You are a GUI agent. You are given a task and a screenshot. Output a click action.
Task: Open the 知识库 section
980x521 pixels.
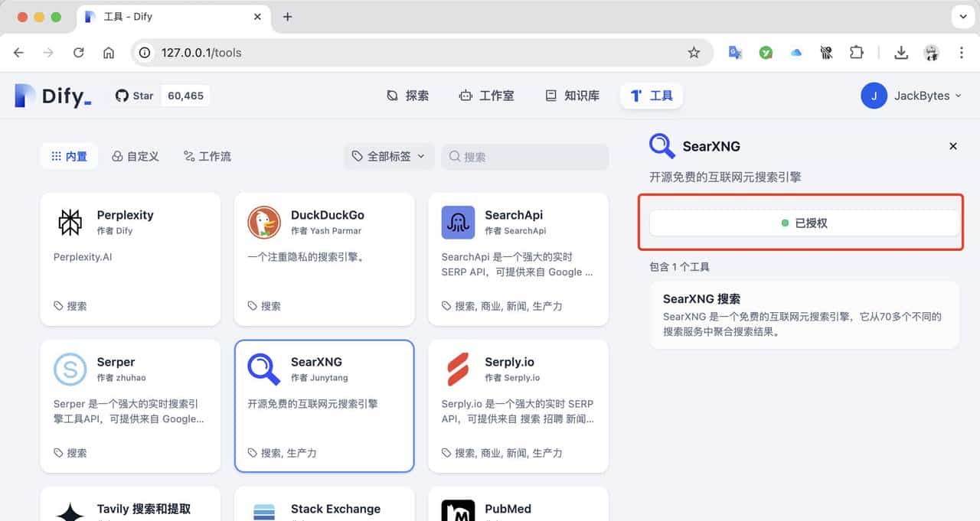coord(571,95)
